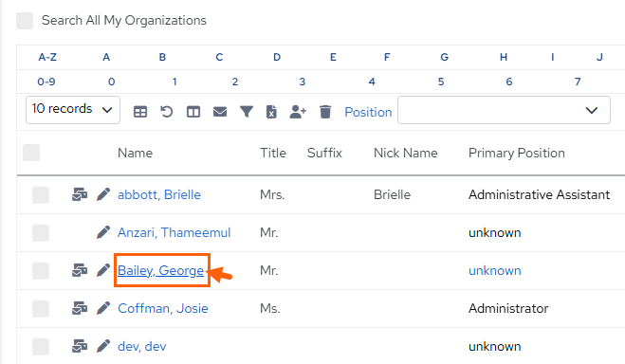Open the 10 records dropdown
The height and width of the screenshot is (364, 625).
[73, 110]
